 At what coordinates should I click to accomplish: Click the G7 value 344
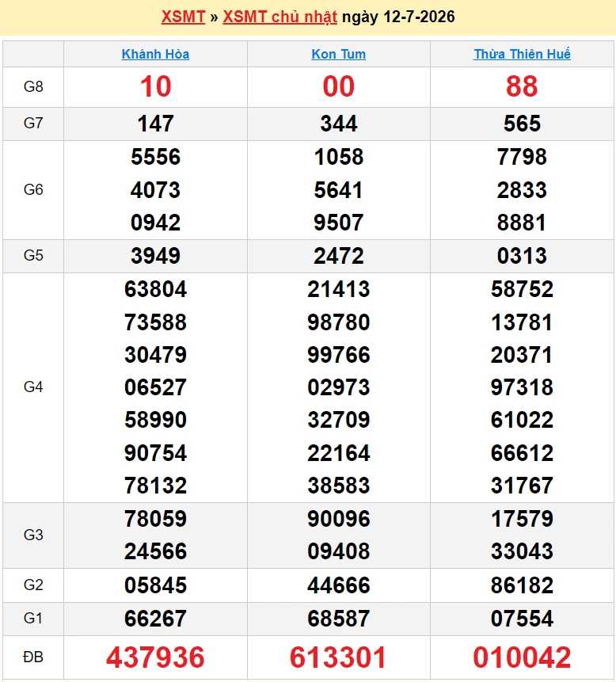(x=339, y=124)
